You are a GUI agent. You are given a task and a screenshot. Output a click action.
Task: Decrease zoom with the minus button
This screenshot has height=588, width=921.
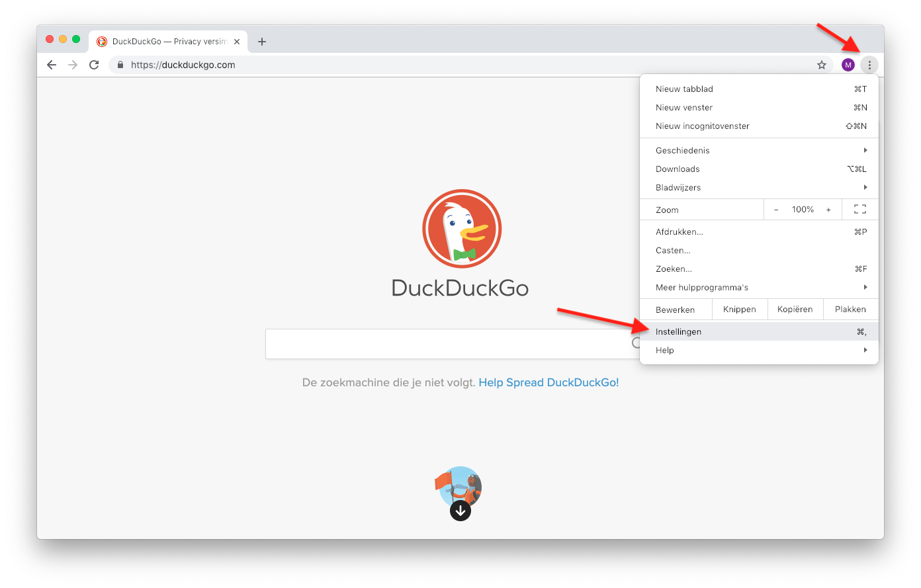click(x=776, y=210)
